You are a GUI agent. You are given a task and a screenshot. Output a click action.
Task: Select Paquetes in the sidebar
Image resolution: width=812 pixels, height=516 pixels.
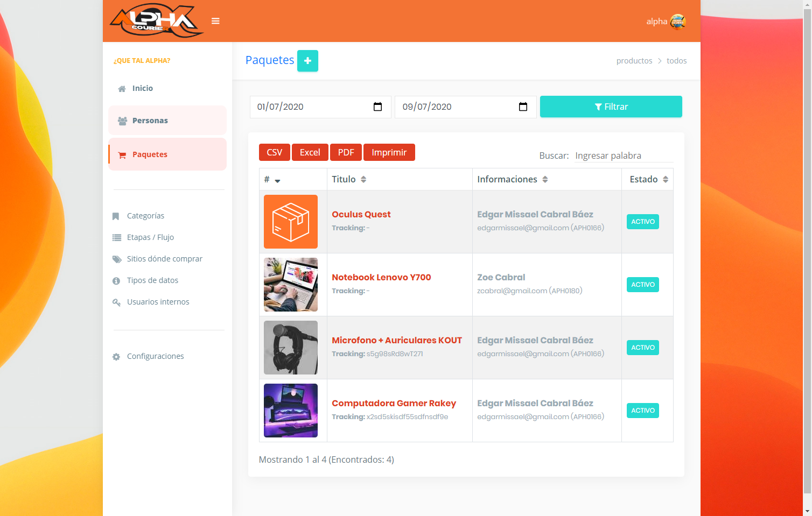click(x=167, y=154)
